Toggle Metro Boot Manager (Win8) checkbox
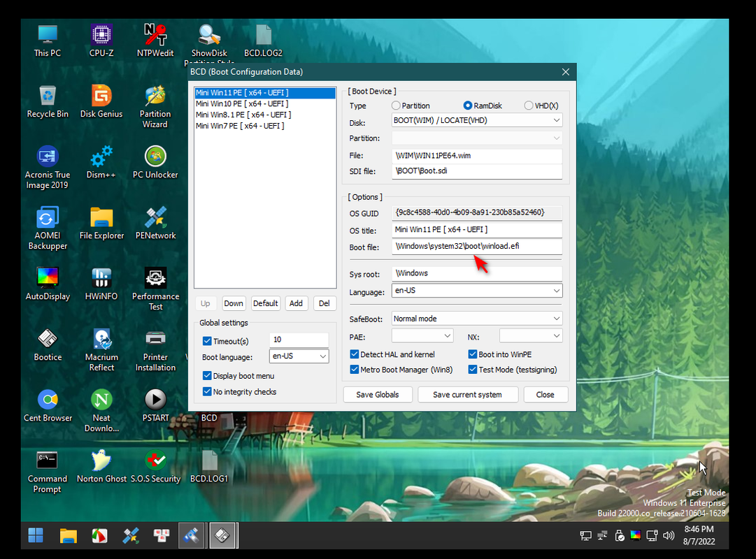 [x=355, y=370]
